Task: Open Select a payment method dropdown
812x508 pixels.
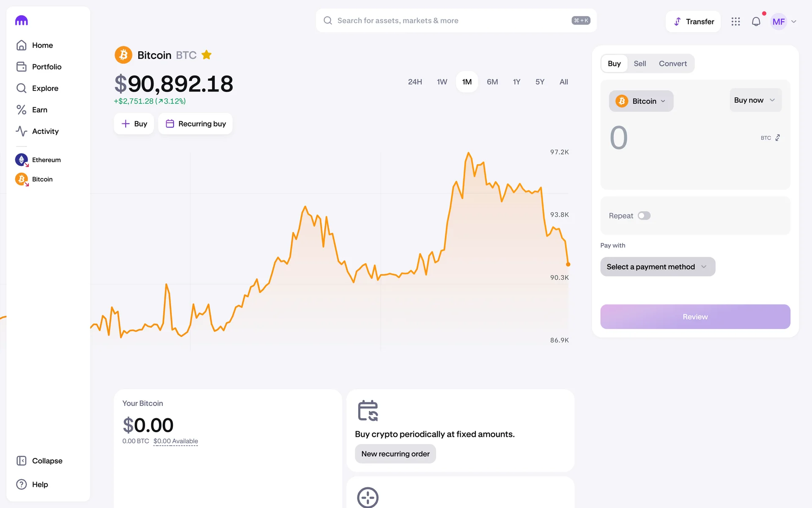Action: click(x=657, y=267)
